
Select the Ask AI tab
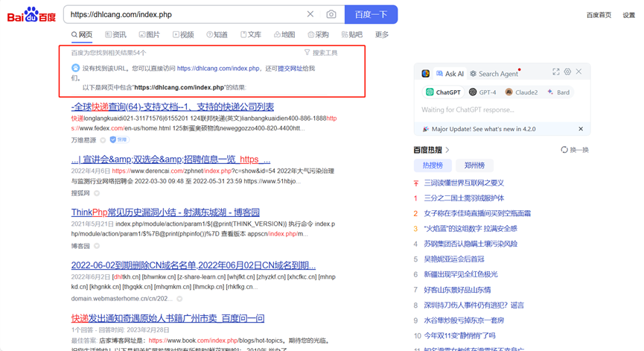click(450, 74)
